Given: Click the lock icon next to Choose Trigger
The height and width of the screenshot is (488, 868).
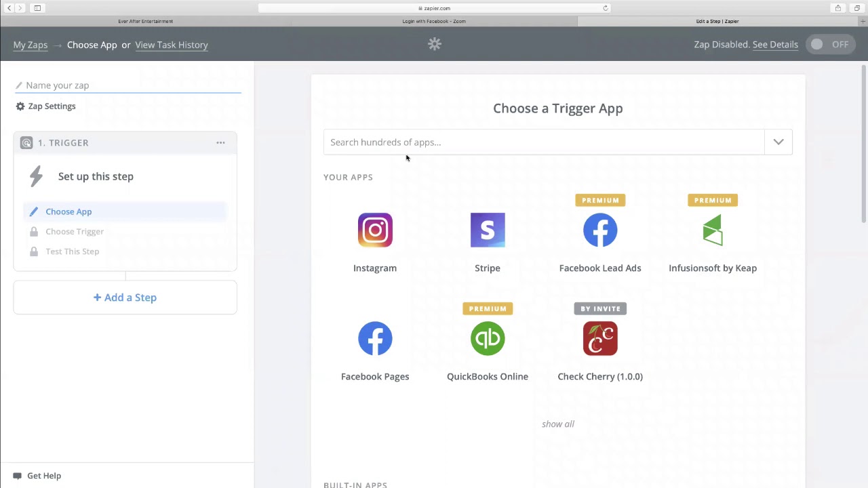Looking at the screenshot, I should point(34,232).
